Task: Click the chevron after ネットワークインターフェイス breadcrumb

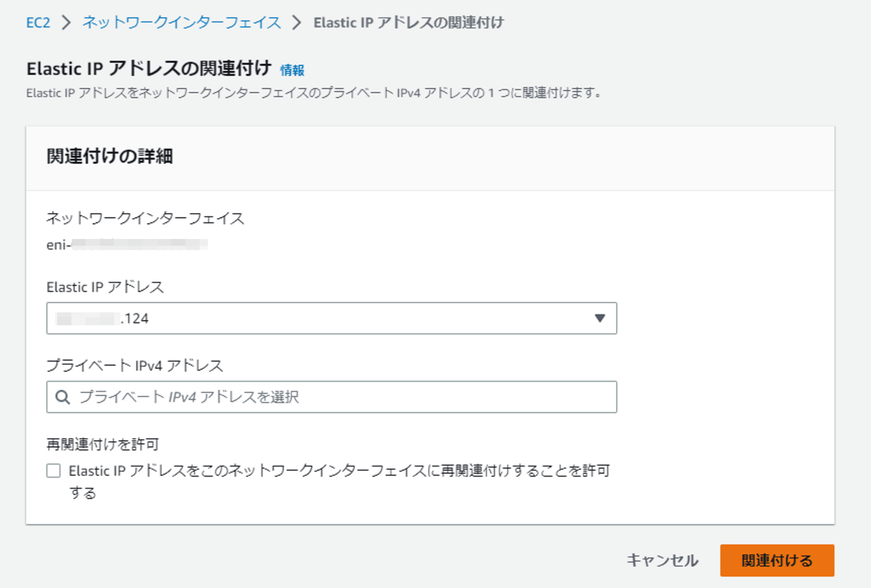Action: point(296,22)
